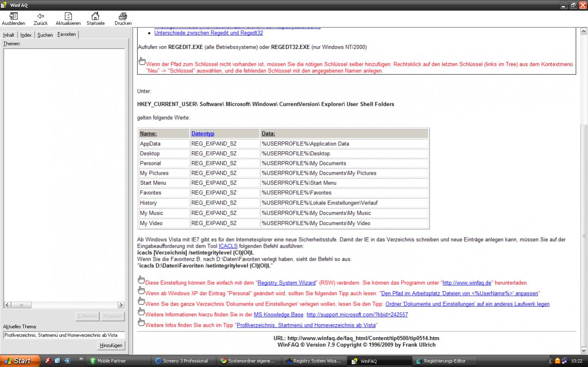Click the %USERPROFILE%\Favorites data cell
The image size is (588, 367).
pos(344,193)
